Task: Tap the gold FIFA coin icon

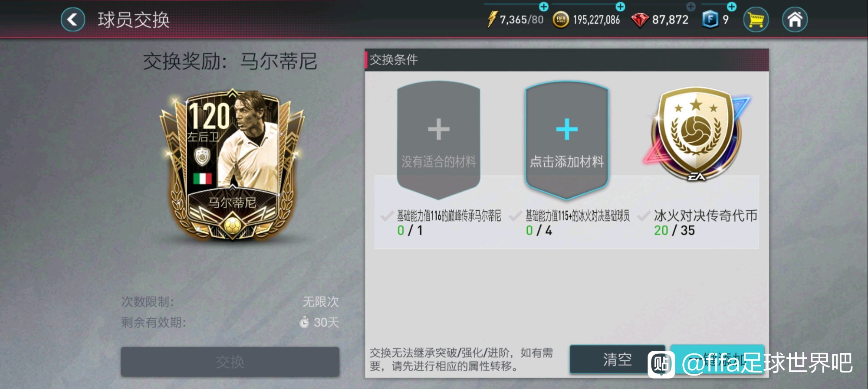Action: coord(561,20)
